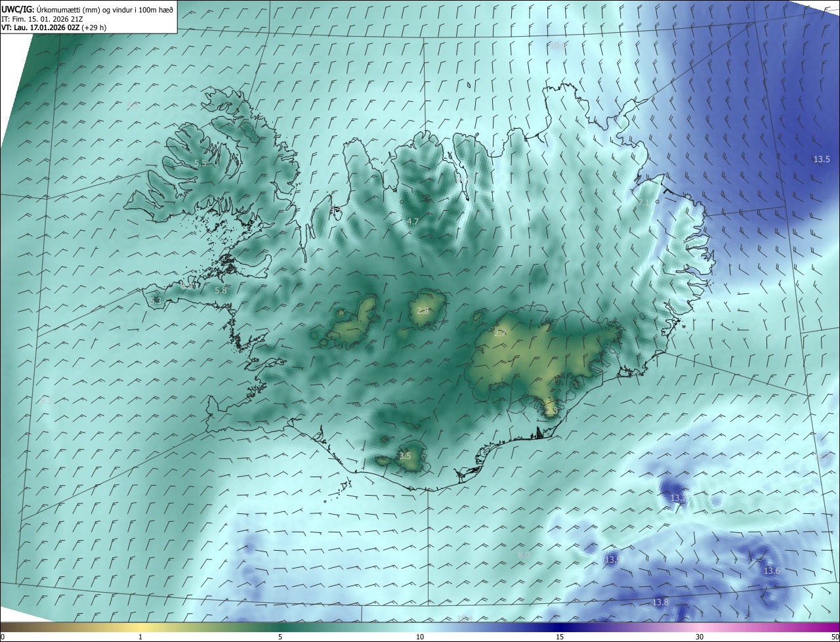Click the "5.8" value on Snæfellsnes

point(220,290)
